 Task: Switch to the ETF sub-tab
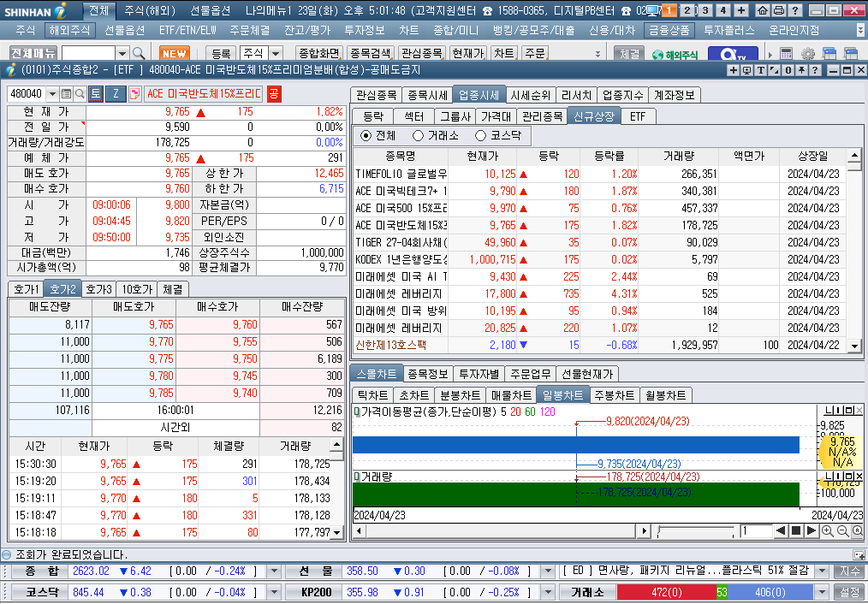coord(638,116)
